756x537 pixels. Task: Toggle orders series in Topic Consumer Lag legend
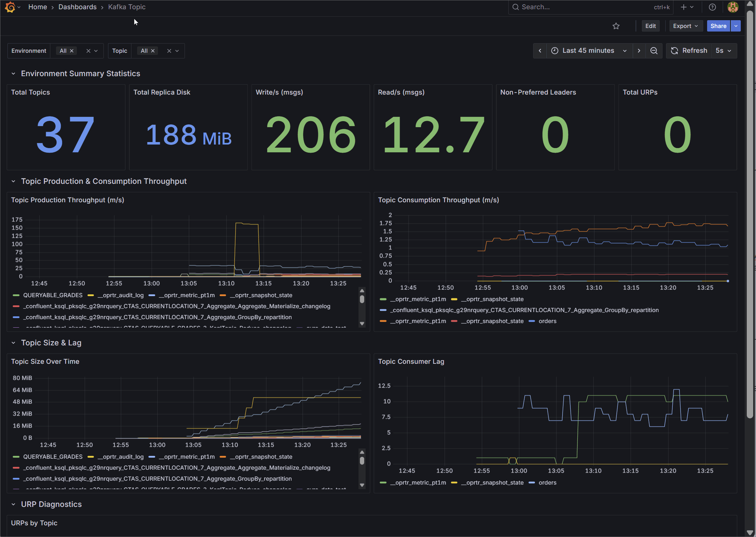pyautogui.click(x=547, y=482)
